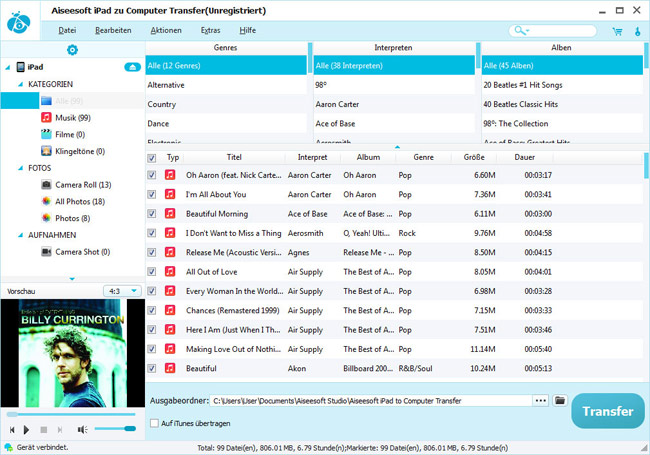Uncheck the All Out of Love track
Viewport: 650px width, 455px height.
tap(152, 271)
